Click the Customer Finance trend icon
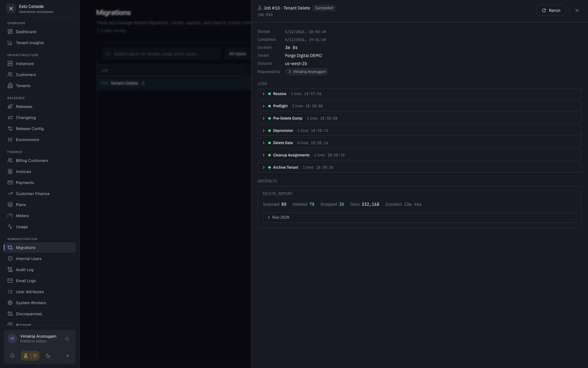 pos(10,194)
